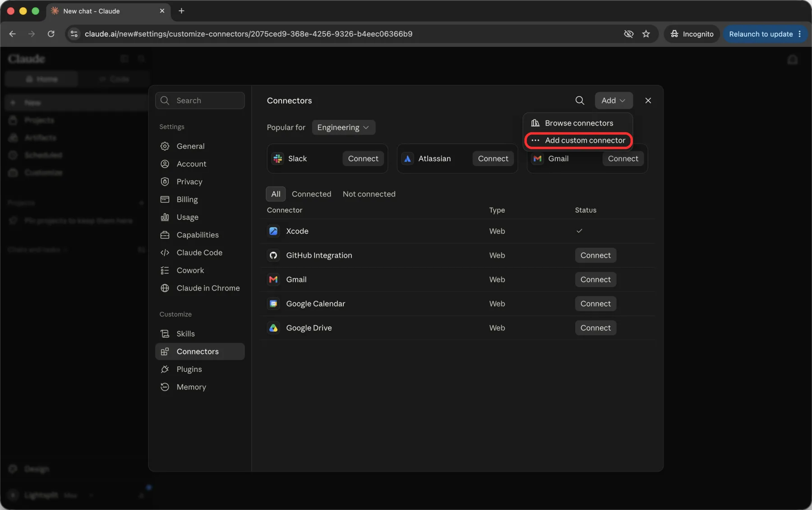Open the Engineering role dropdown
The image size is (812, 510).
point(343,127)
